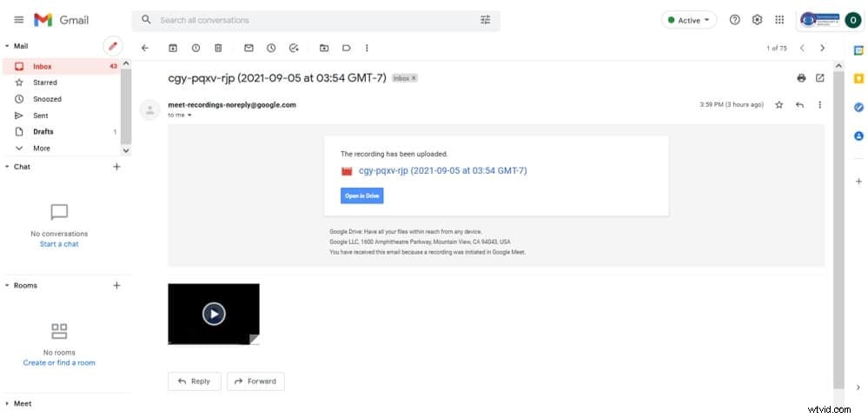Collapse the Mail section
The height and width of the screenshot is (418, 868).
7,47
